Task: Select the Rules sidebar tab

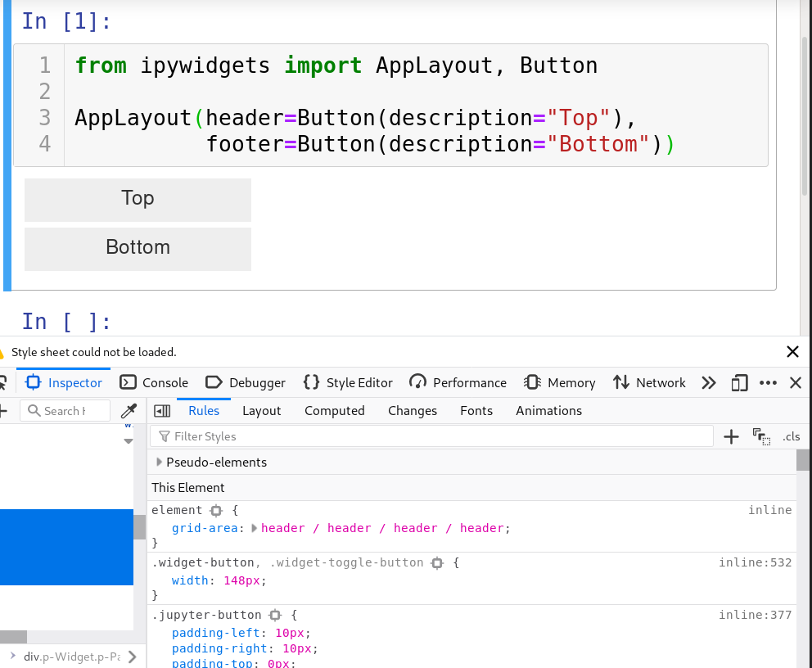Action: [204, 411]
